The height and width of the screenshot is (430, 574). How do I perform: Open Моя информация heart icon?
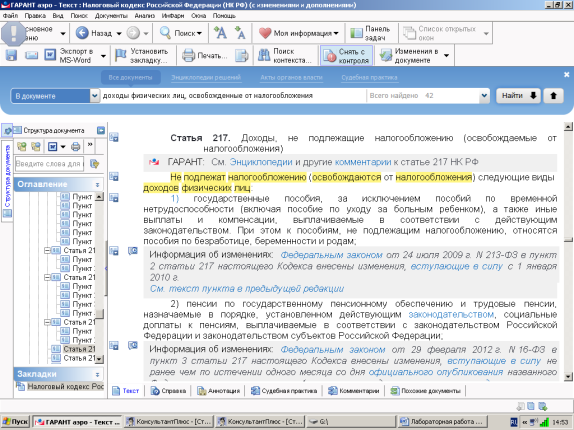(x=265, y=33)
